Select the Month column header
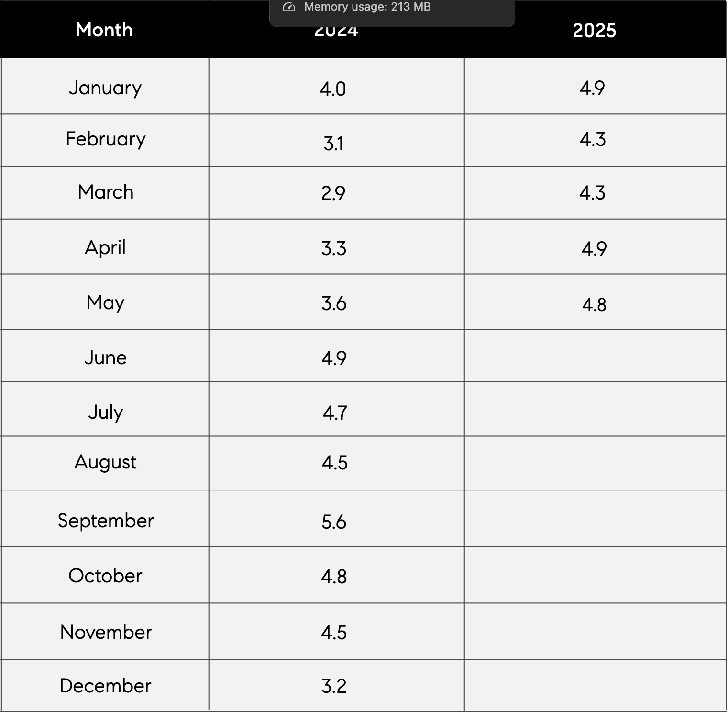Image resolution: width=728 pixels, height=713 pixels. [x=104, y=30]
